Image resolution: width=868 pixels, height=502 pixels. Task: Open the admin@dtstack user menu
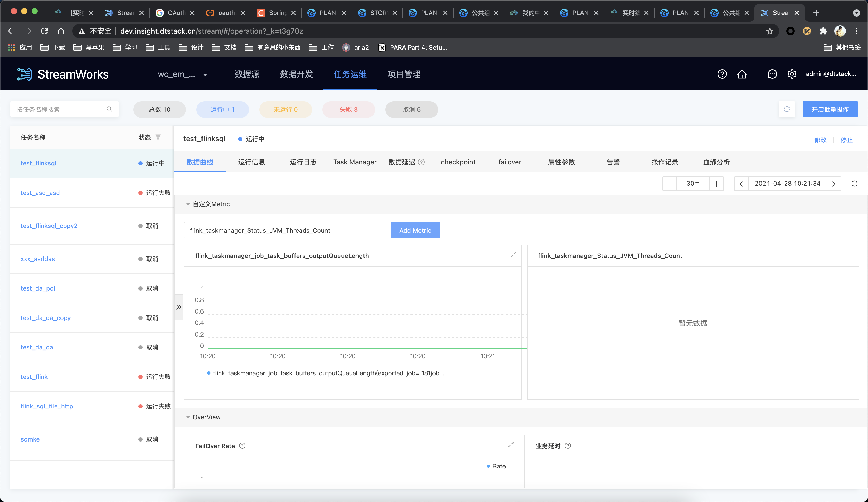[x=831, y=74]
